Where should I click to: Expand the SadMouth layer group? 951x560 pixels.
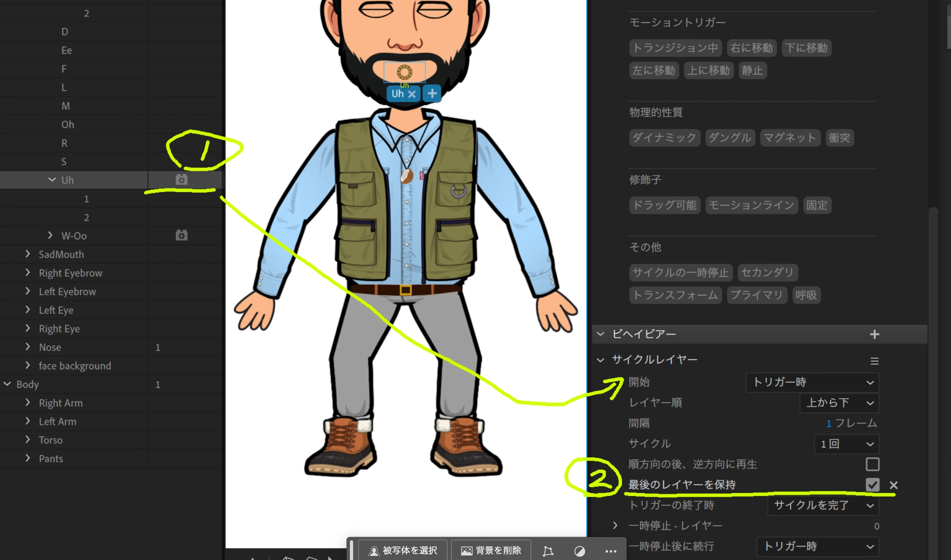(x=28, y=254)
